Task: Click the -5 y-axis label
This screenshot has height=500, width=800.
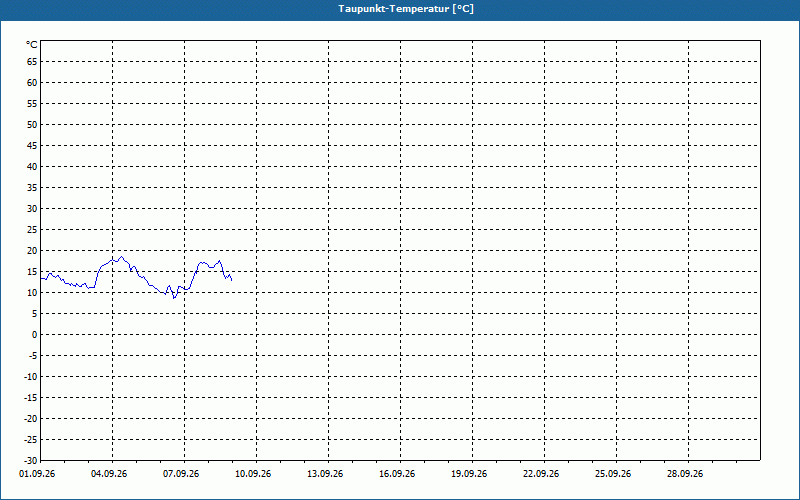Action: [x=33, y=356]
